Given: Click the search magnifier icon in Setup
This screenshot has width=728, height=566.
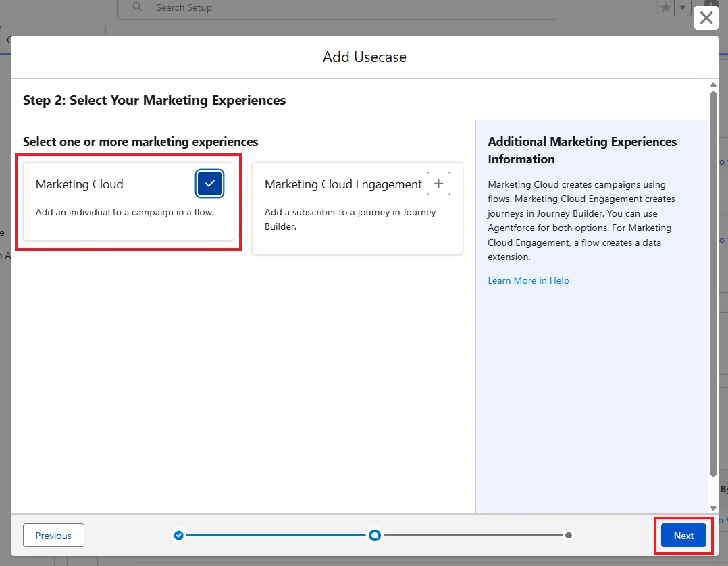Looking at the screenshot, I should tap(138, 7).
